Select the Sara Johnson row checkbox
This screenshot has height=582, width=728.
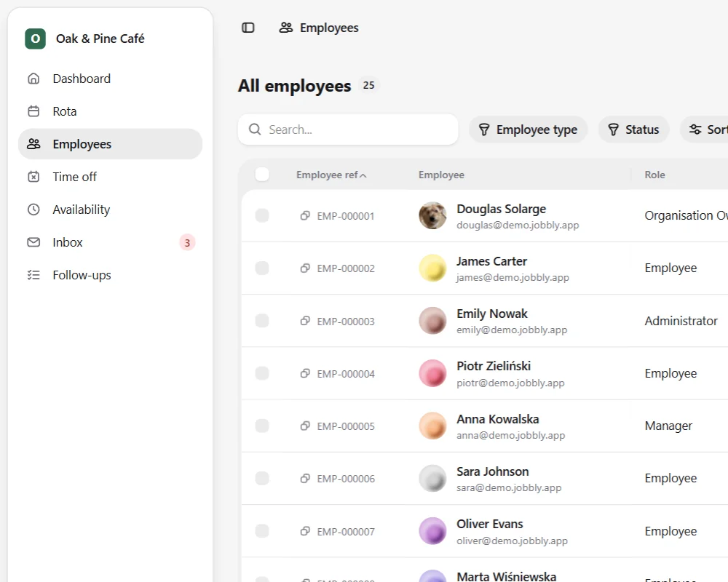click(262, 478)
